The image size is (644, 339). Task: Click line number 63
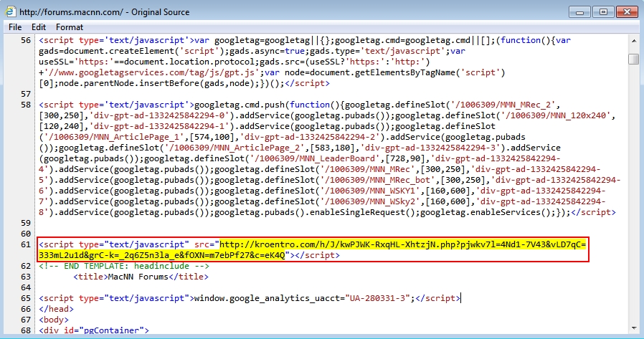click(26, 277)
